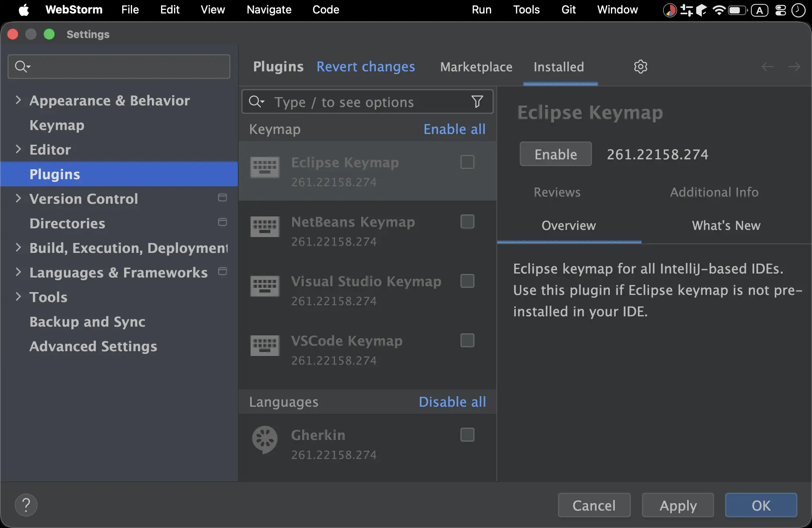Expand the Appearance & Behavior tree node
Viewport: 812px width, 528px height.
tap(18, 100)
